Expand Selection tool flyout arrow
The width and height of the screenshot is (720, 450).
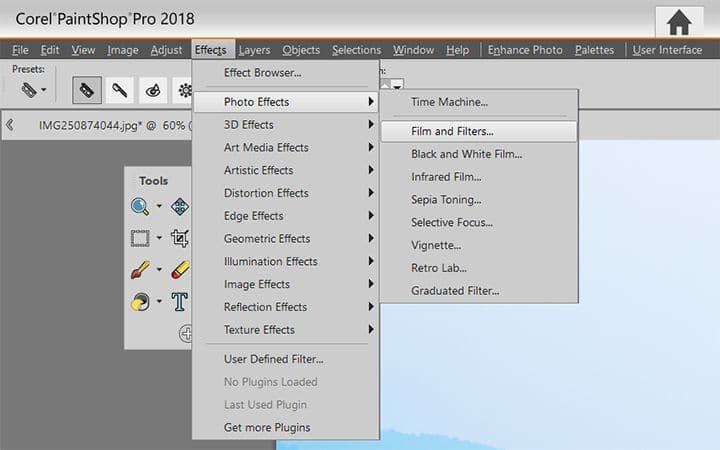159,238
